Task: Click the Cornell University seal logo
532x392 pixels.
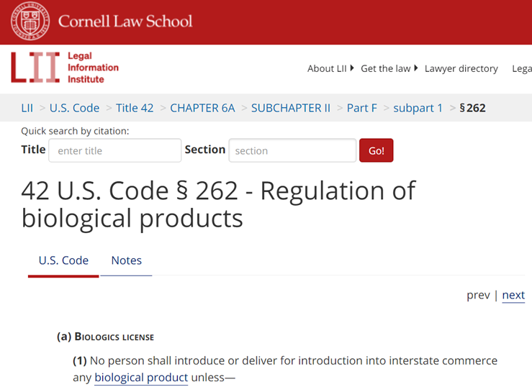Action: pyautogui.click(x=30, y=21)
